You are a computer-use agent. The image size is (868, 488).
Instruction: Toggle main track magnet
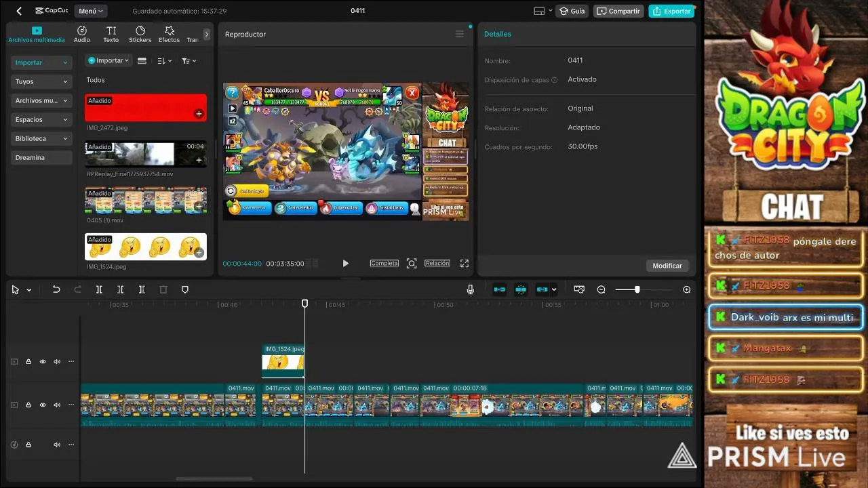500,289
